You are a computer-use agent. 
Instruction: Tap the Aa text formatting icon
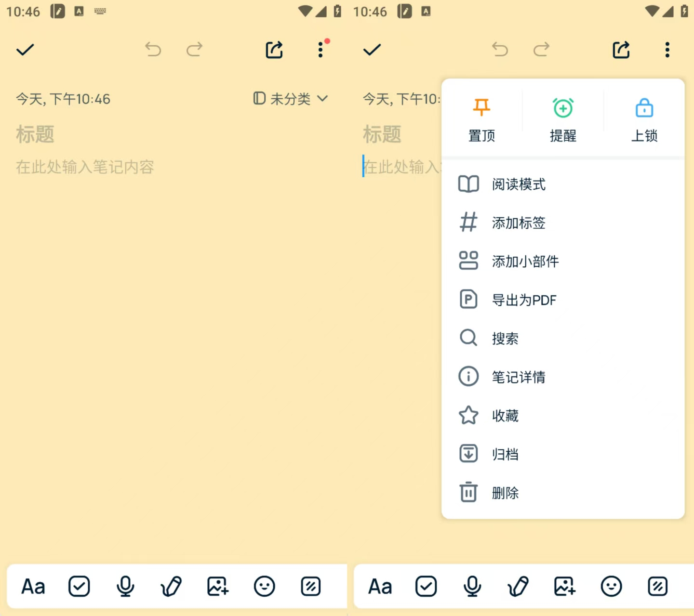click(x=32, y=586)
